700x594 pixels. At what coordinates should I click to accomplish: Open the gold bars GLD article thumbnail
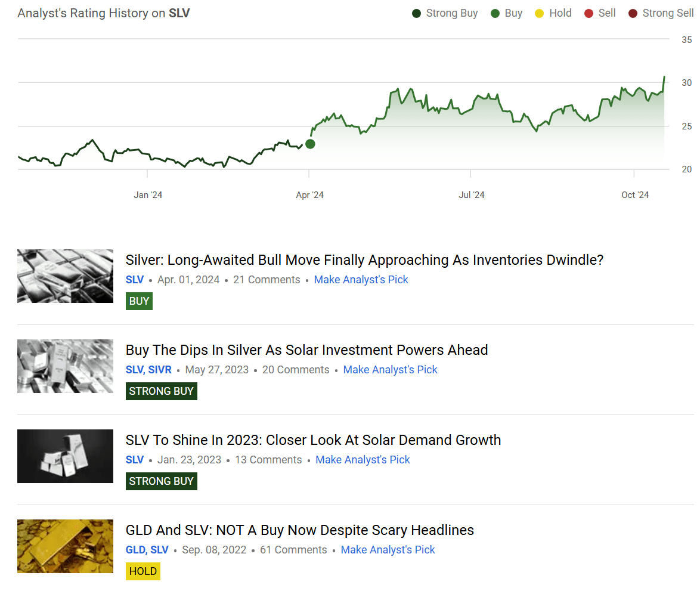point(65,546)
